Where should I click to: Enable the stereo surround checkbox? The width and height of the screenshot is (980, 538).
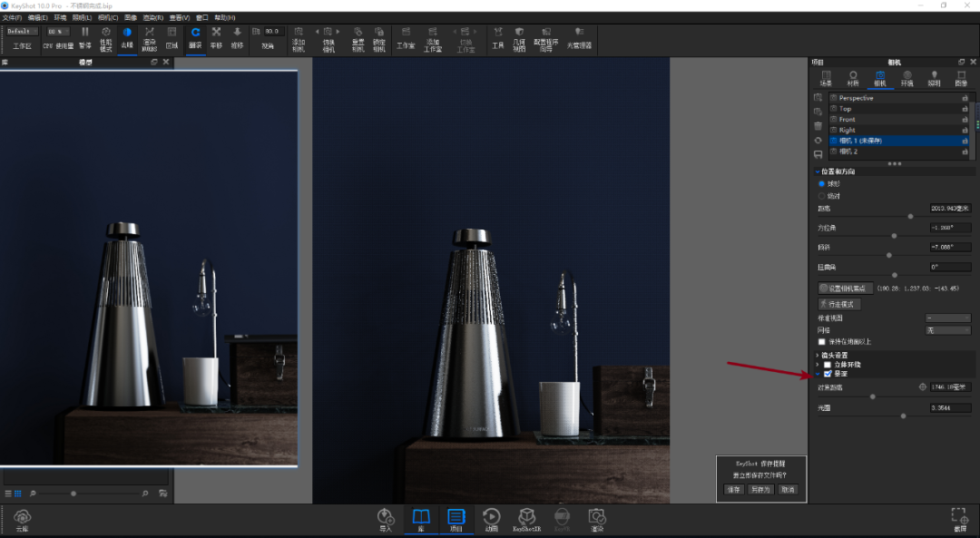[x=828, y=365]
